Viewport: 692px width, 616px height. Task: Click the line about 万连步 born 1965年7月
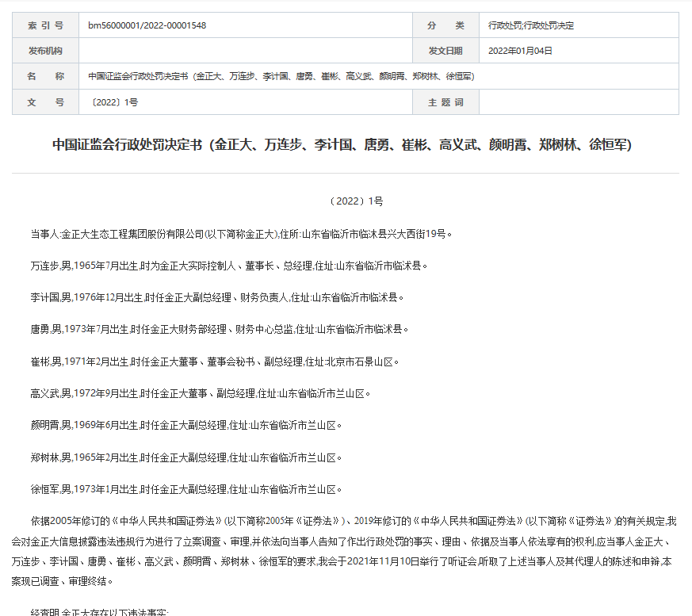point(228,266)
